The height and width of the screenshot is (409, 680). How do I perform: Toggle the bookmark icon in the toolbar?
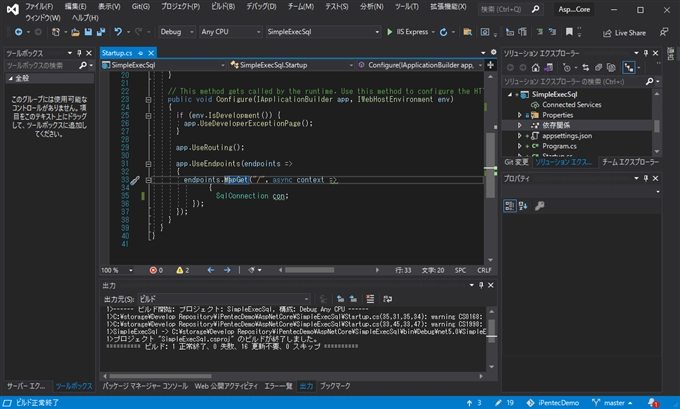(x=569, y=32)
